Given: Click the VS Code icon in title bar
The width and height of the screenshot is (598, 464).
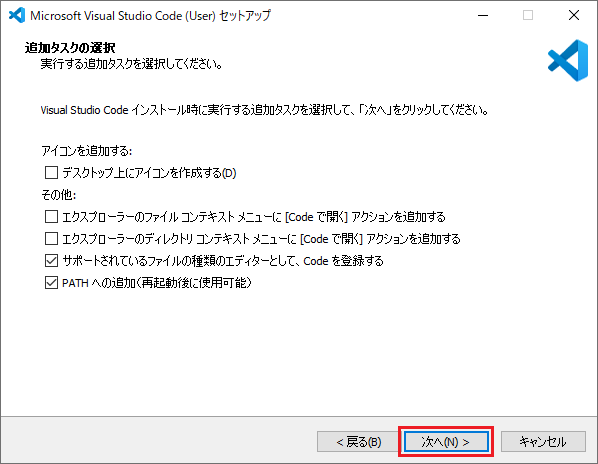Looking at the screenshot, I should click(17, 15).
